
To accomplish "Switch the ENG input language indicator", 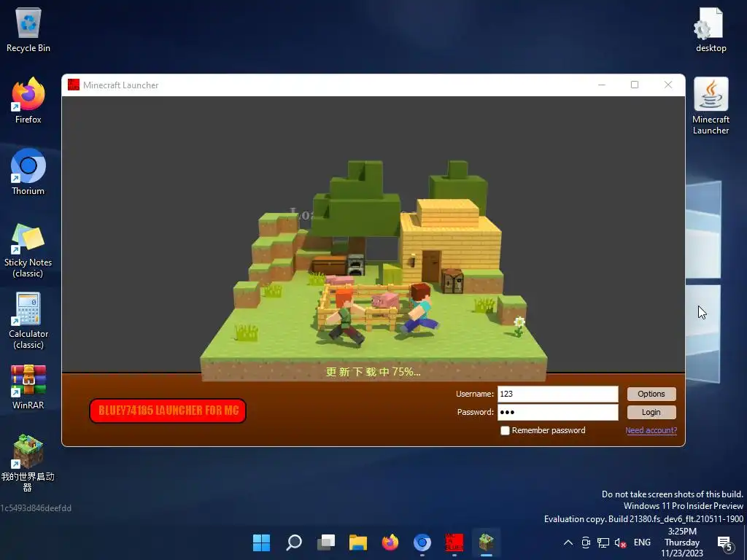I will pos(642,542).
